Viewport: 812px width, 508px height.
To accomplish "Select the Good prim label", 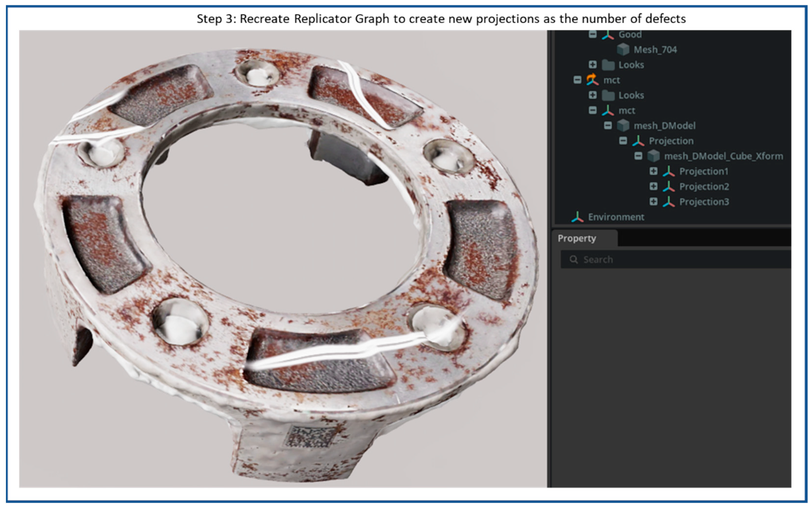I will pyautogui.click(x=630, y=35).
